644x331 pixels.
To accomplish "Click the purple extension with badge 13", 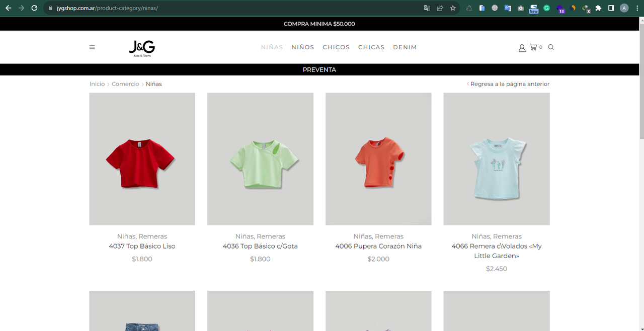I will [x=560, y=9].
